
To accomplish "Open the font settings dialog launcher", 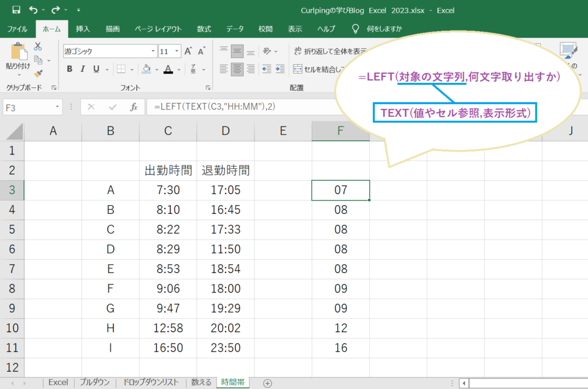I will click(x=208, y=88).
